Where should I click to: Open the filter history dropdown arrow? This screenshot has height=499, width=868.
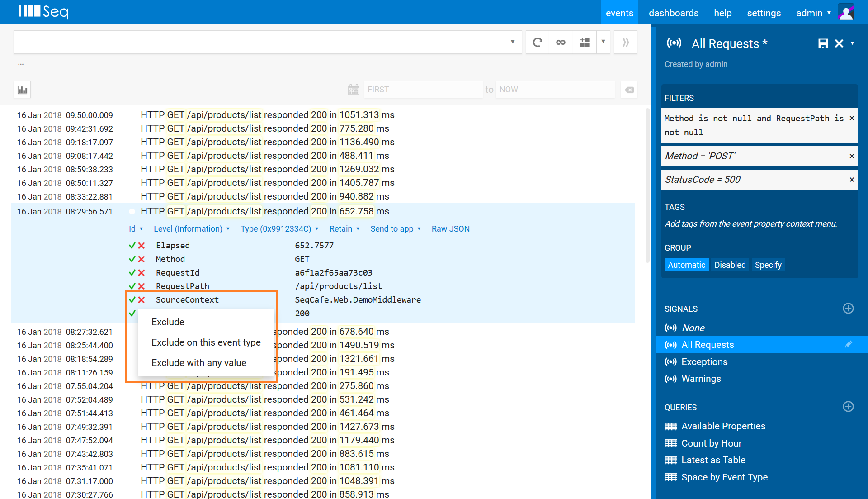point(513,42)
